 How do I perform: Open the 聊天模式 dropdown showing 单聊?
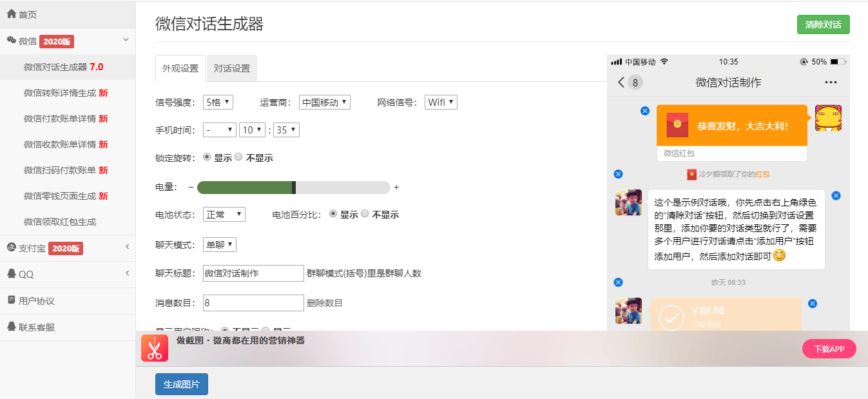[x=220, y=244]
